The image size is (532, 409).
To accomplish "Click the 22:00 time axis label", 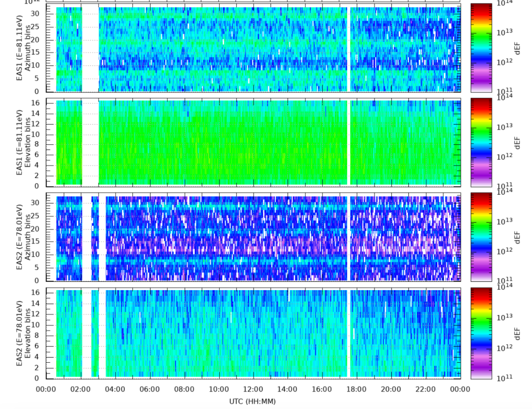I will (x=426, y=389).
